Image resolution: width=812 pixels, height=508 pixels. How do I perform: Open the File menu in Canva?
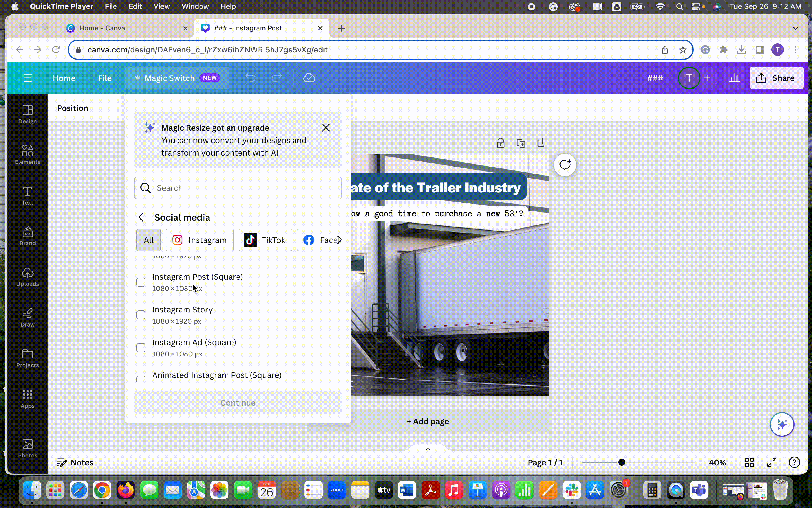pyautogui.click(x=105, y=78)
